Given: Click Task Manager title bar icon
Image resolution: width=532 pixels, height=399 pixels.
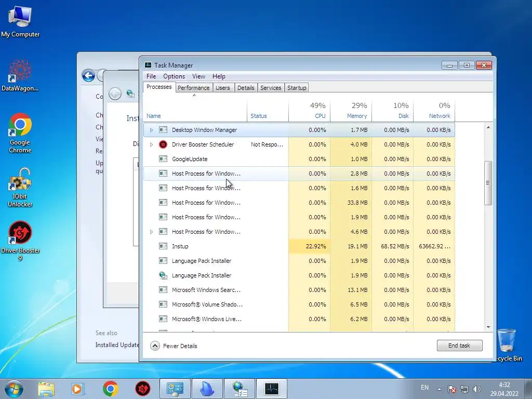Looking at the screenshot, I should (x=148, y=65).
